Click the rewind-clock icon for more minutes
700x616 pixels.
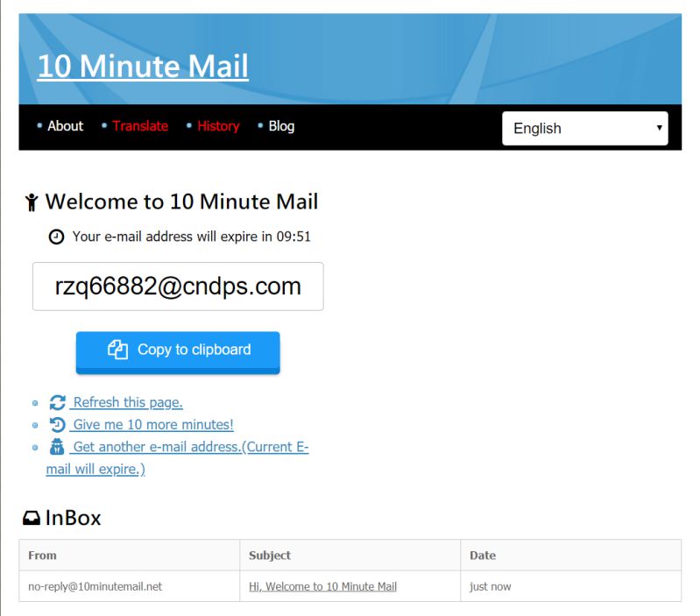58,425
